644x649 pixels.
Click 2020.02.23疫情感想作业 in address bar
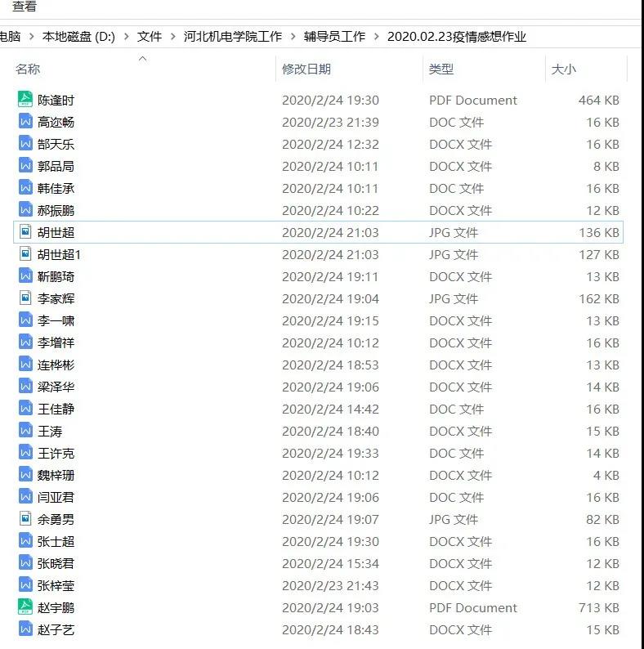(x=457, y=37)
